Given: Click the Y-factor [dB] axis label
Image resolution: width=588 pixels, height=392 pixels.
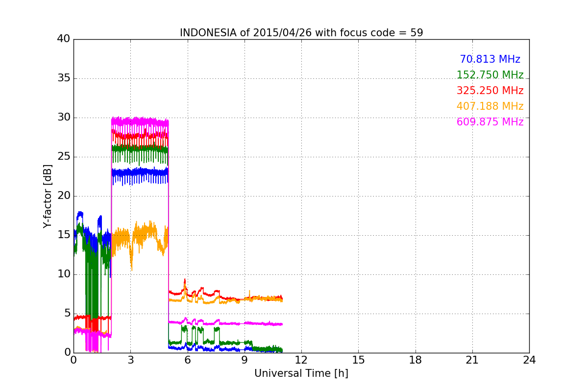Looking at the screenshot, I should pyautogui.click(x=48, y=196).
